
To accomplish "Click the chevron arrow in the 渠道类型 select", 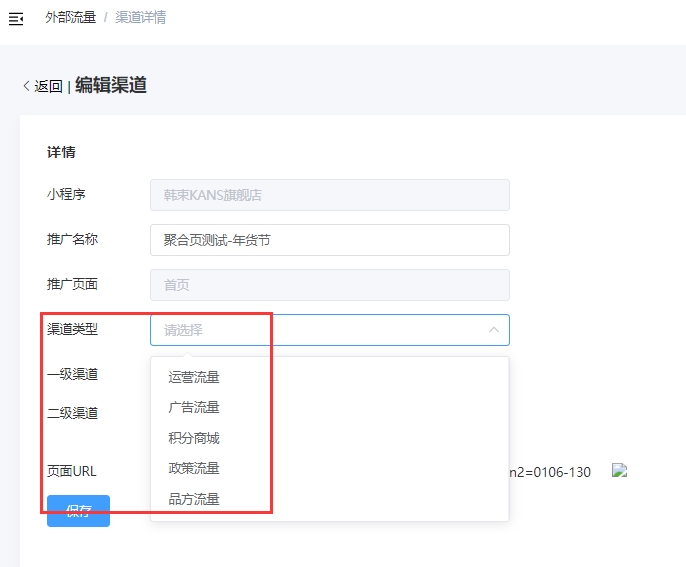I will coord(494,329).
